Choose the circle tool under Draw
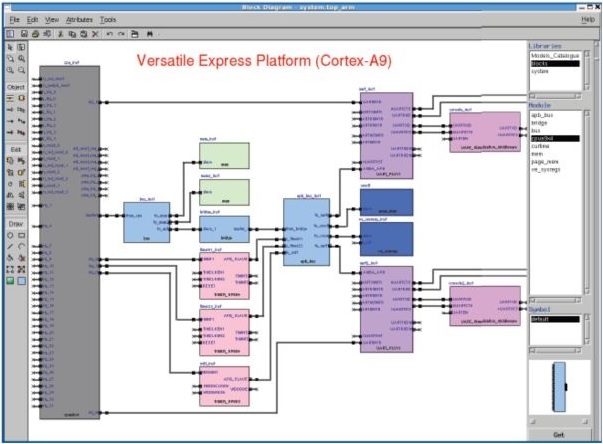The height and width of the screenshot is (444, 603). coord(10,235)
